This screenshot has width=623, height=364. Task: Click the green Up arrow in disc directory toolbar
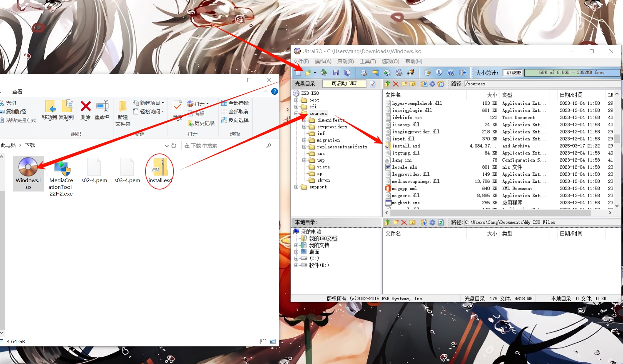387,84
